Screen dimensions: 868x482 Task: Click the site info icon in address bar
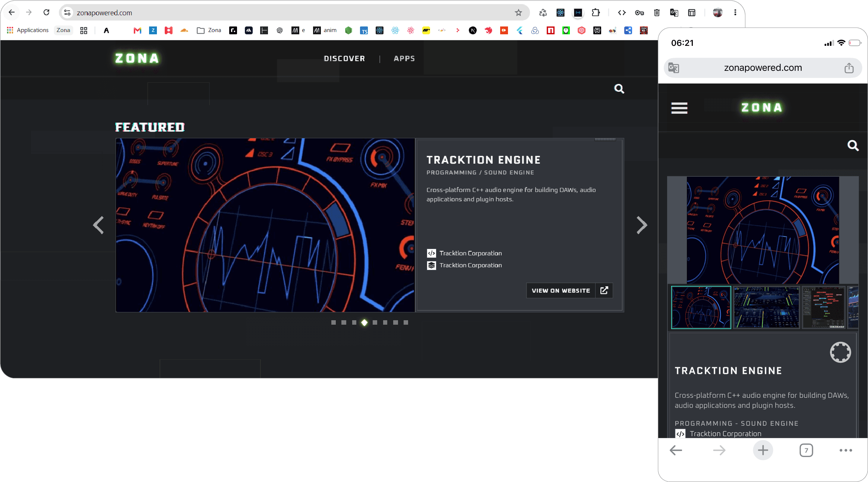coord(67,13)
